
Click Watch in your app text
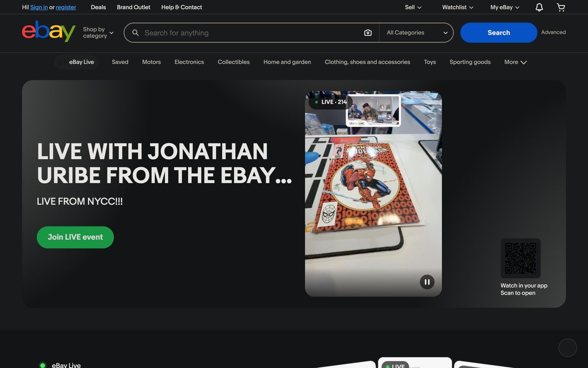point(524,286)
